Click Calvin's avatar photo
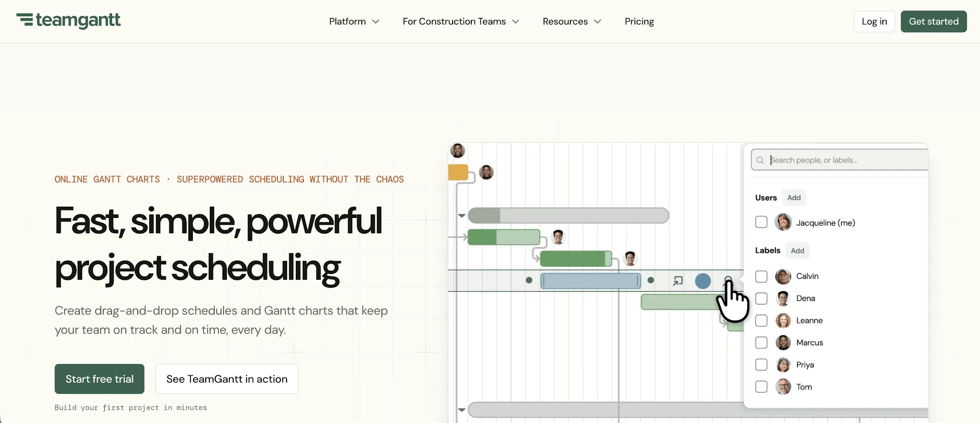The width and height of the screenshot is (980, 423). [783, 276]
